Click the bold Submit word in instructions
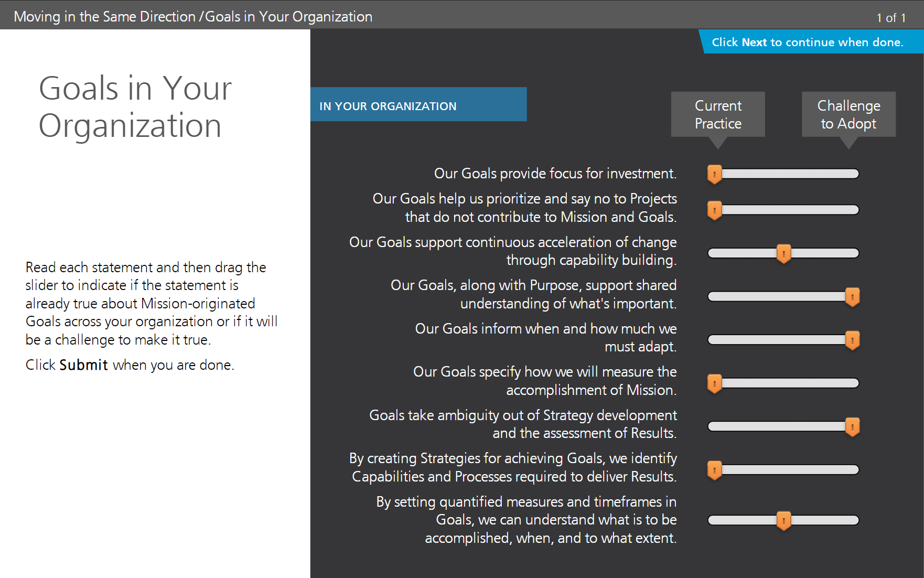Image resolution: width=924 pixels, height=578 pixels. 83,365
